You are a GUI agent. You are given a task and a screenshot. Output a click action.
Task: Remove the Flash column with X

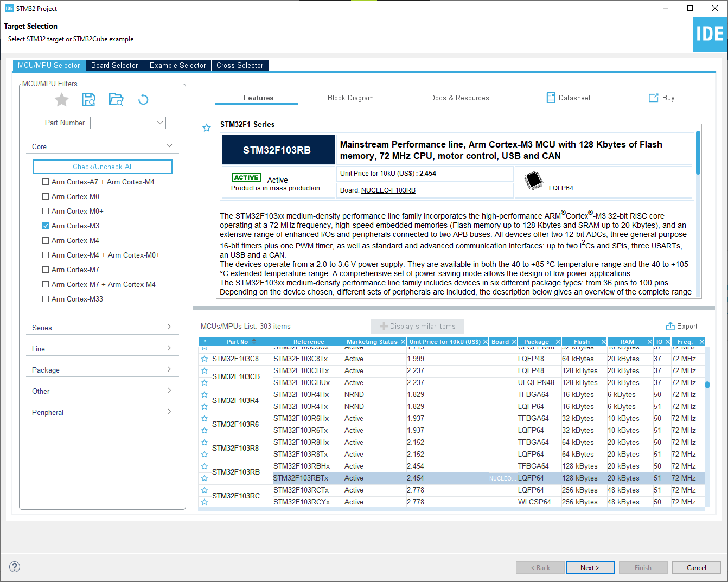(603, 342)
